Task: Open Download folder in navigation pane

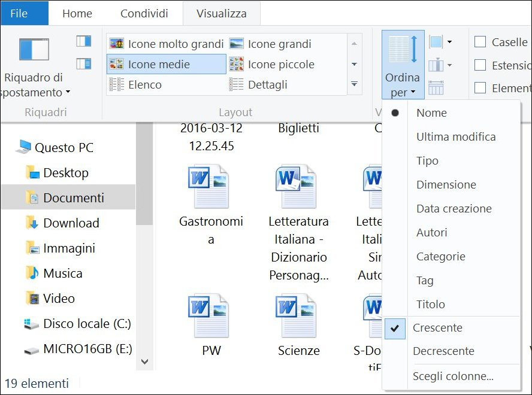Action: click(71, 223)
